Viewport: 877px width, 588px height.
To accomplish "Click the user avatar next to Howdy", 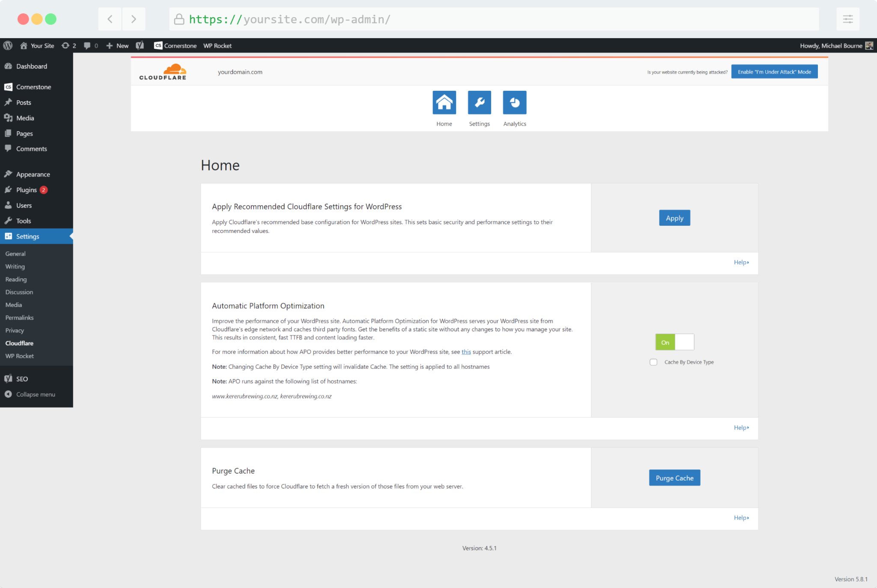I will [869, 45].
